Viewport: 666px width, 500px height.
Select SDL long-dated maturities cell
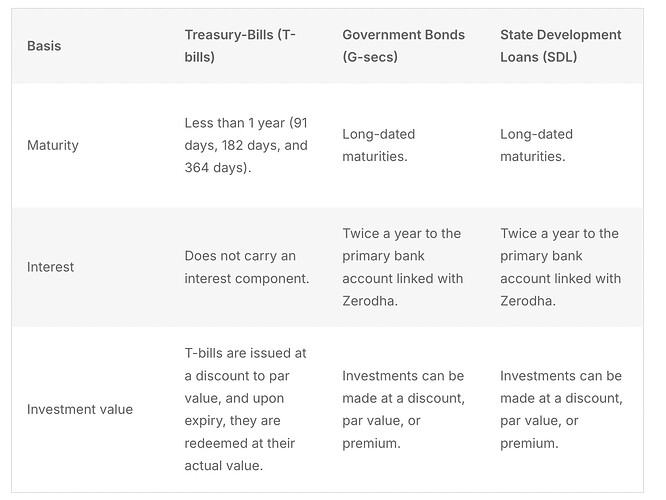point(536,145)
